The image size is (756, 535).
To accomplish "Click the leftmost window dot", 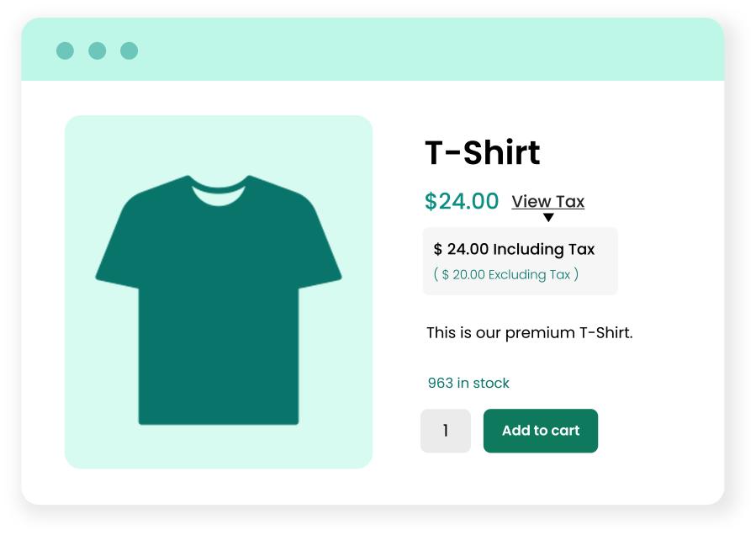I will (x=65, y=50).
